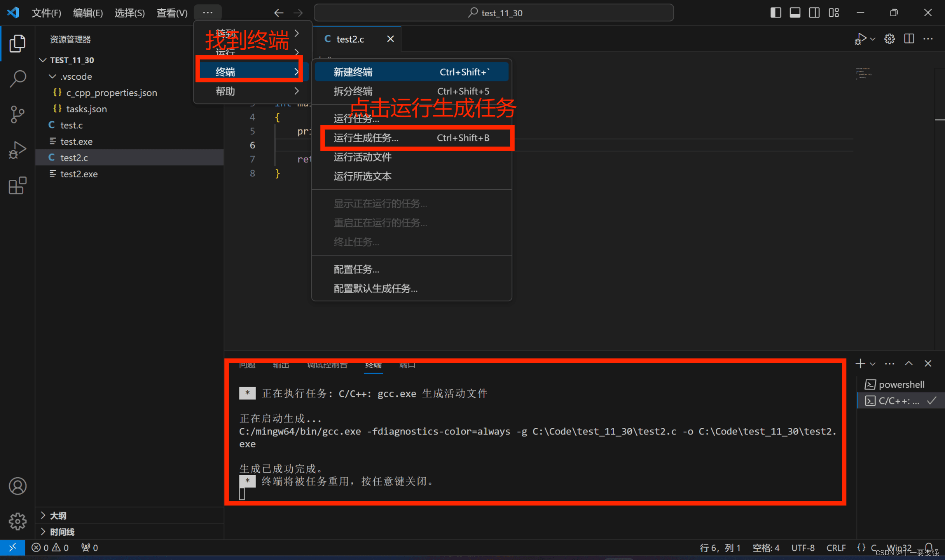The width and height of the screenshot is (945, 560).
Task: Toggle the secondary side bar layout icon
Action: pyautogui.click(x=814, y=13)
